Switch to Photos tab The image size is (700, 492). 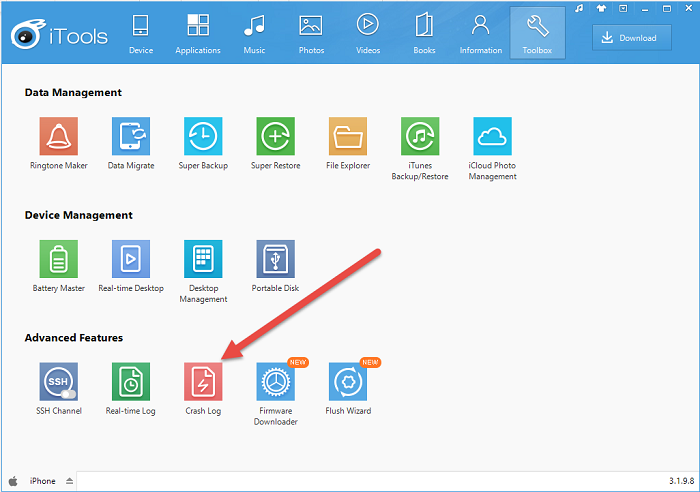tap(311, 34)
